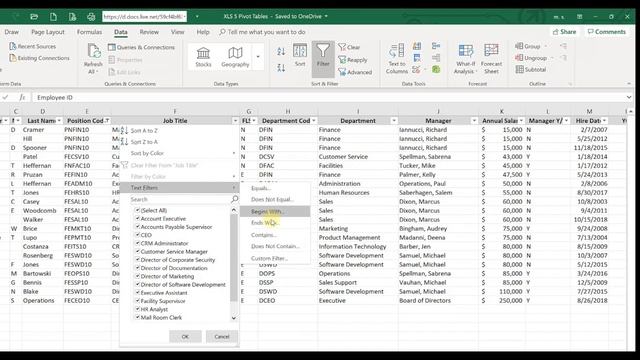Switch to the Formulas tab

click(89, 32)
